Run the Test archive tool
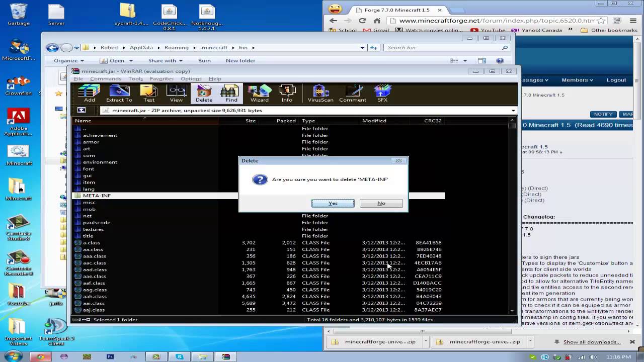 pos(149,94)
